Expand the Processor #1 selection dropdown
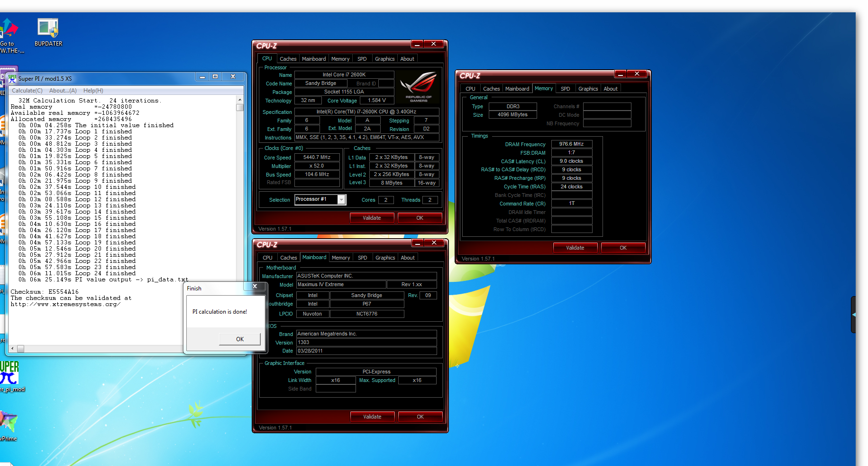The height and width of the screenshot is (466, 868). click(341, 200)
